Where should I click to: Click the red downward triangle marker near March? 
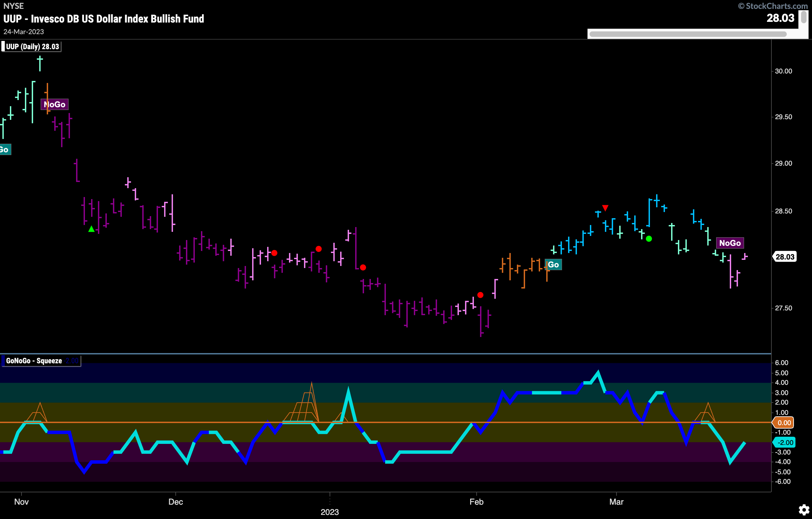[x=605, y=208]
